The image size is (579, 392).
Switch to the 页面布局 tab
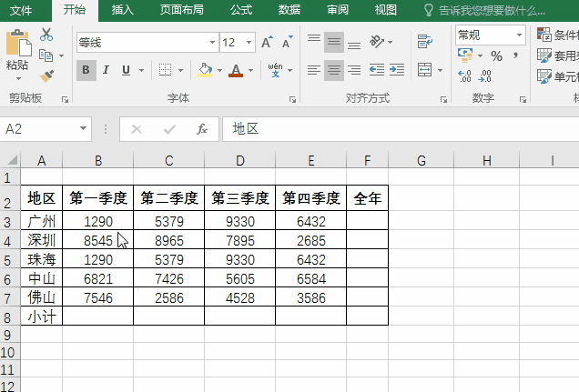181,10
